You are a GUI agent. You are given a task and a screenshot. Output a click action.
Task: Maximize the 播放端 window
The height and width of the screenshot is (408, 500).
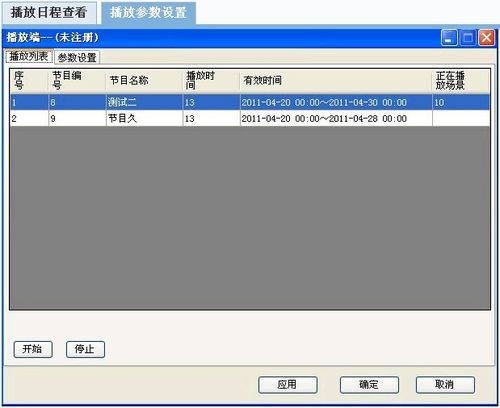[468, 38]
